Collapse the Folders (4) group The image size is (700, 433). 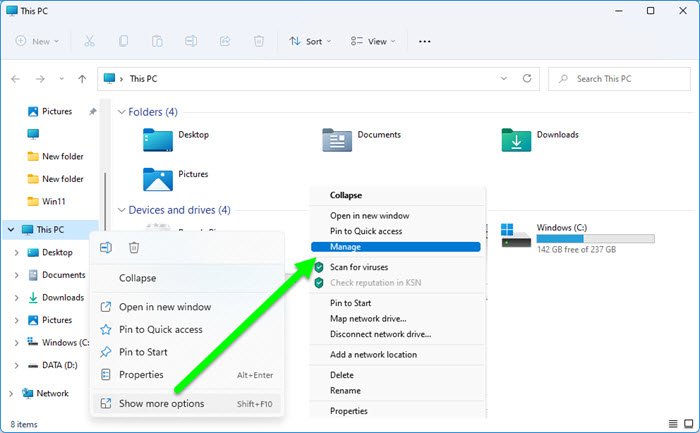point(121,112)
